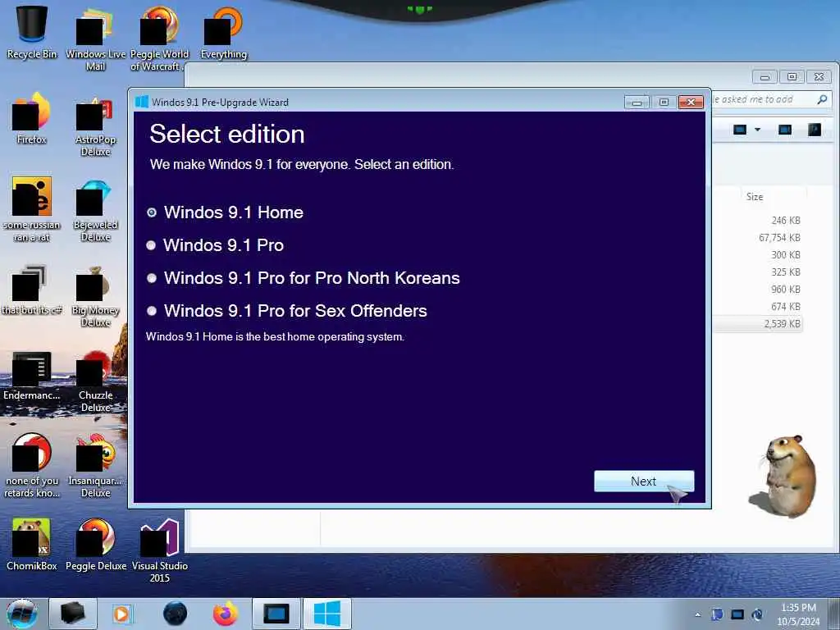Image resolution: width=840 pixels, height=630 pixels.
Task: Click the Next button in the wizard
Action: [644, 481]
